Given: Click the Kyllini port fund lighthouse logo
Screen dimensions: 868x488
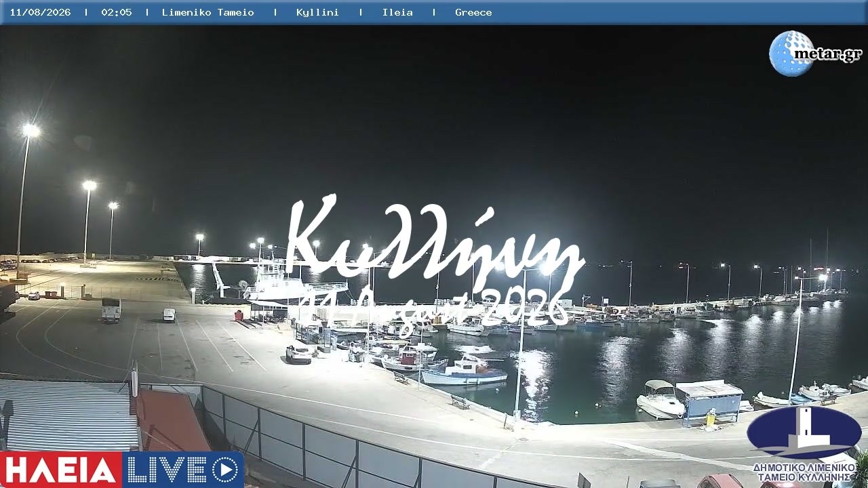Looking at the screenshot, I should pos(804,432).
